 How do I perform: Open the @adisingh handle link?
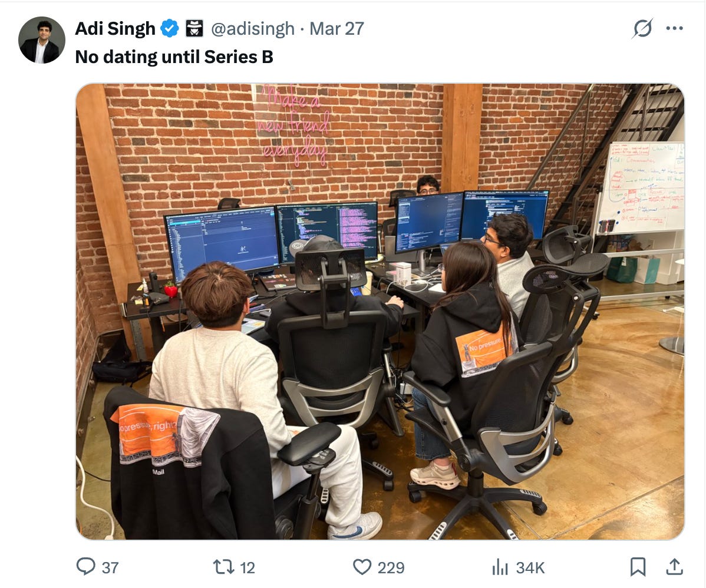click(x=253, y=29)
